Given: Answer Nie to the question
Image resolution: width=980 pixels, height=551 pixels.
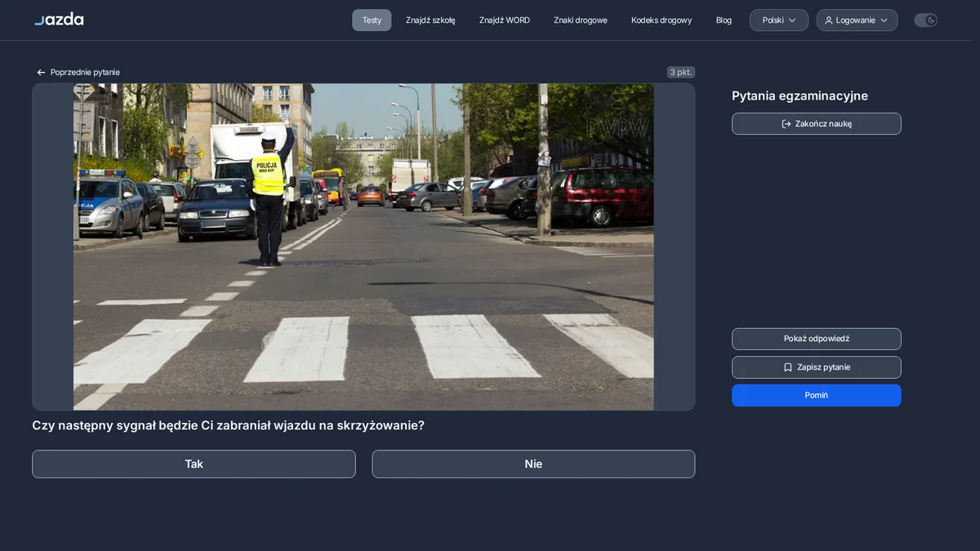Looking at the screenshot, I should pyautogui.click(x=533, y=464).
